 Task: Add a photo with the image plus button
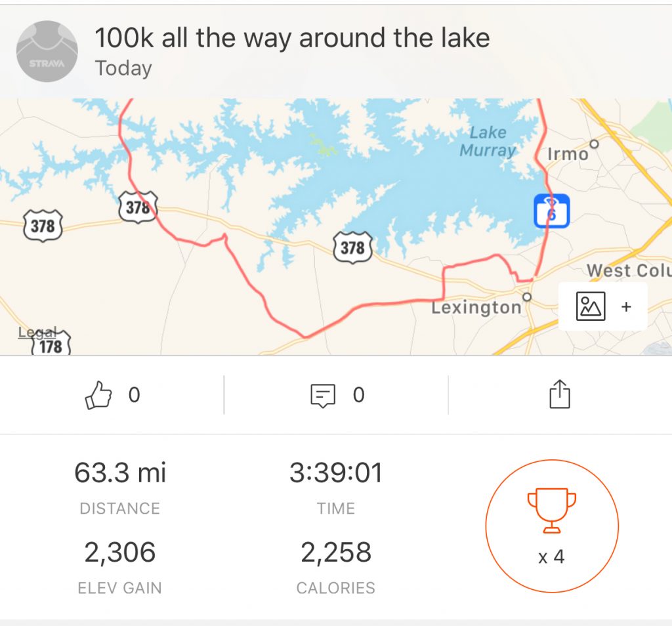point(602,306)
